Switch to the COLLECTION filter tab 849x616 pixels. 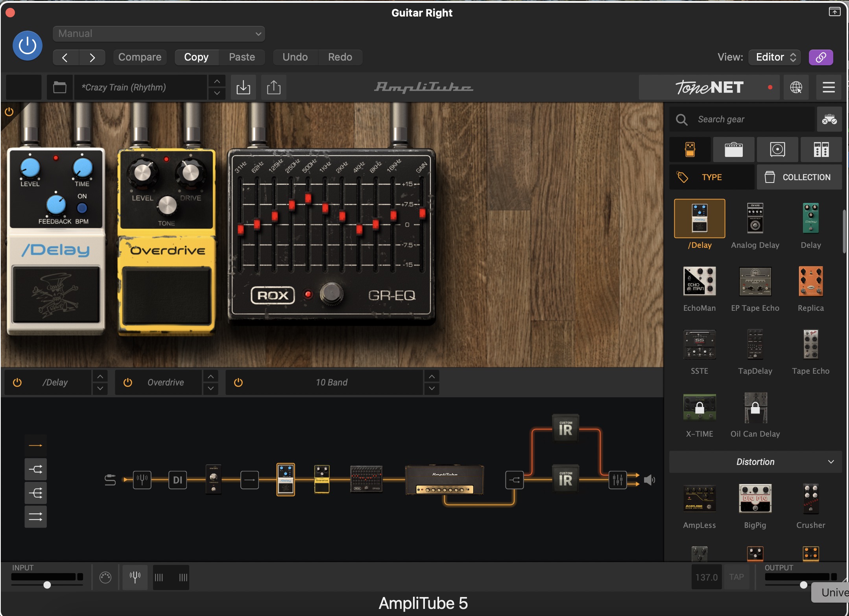tap(799, 177)
